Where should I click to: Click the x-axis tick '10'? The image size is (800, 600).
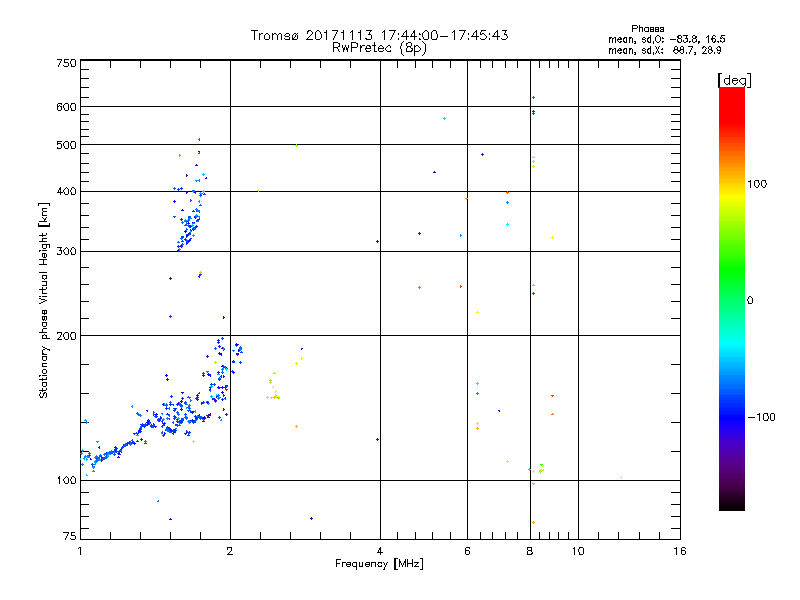tap(578, 551)
